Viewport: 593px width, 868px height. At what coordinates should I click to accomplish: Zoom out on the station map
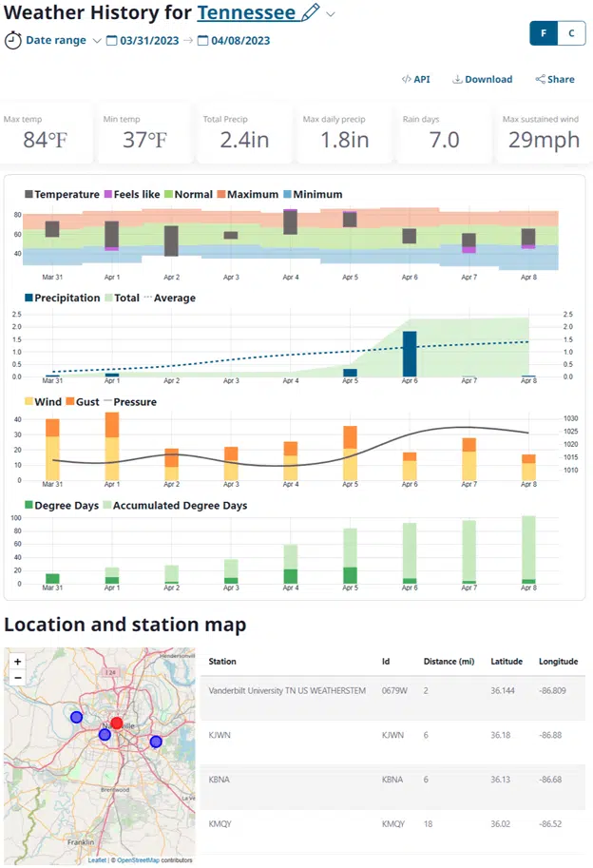click(18, 678)
